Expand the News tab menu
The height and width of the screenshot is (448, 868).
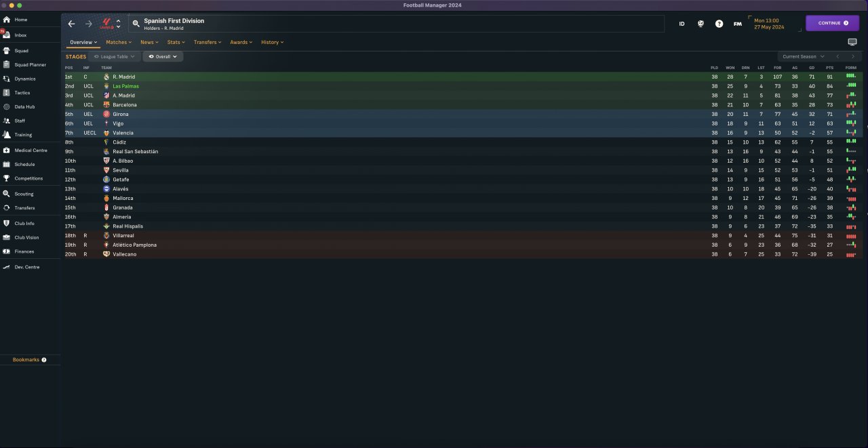click(x=149, y=42)
